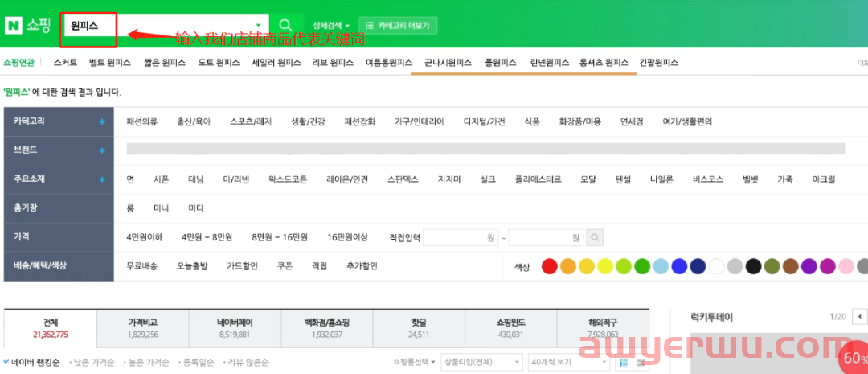This screenshot has height=374, width=868.
Task: Pick the white color swatch
Action: click(x=716, y=266)
